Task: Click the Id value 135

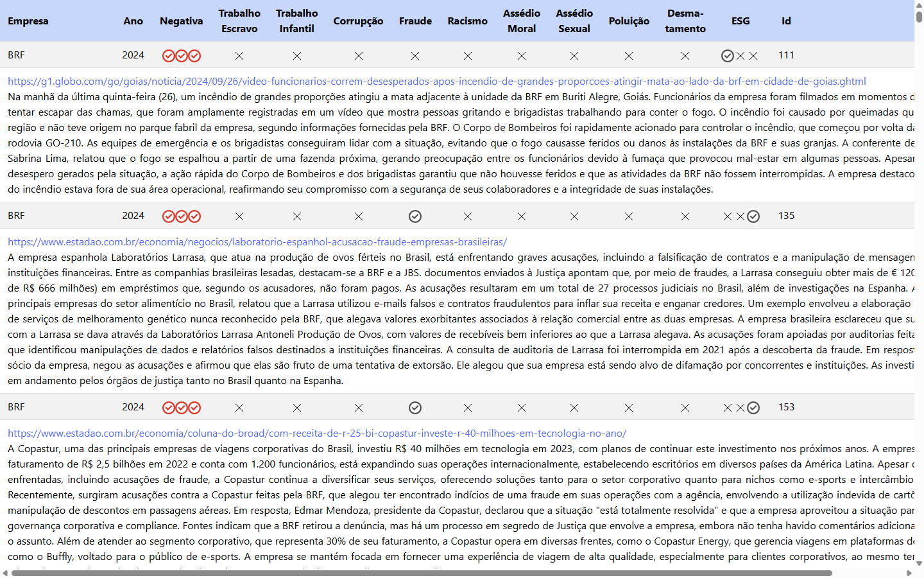Action: tap(786, 216)
